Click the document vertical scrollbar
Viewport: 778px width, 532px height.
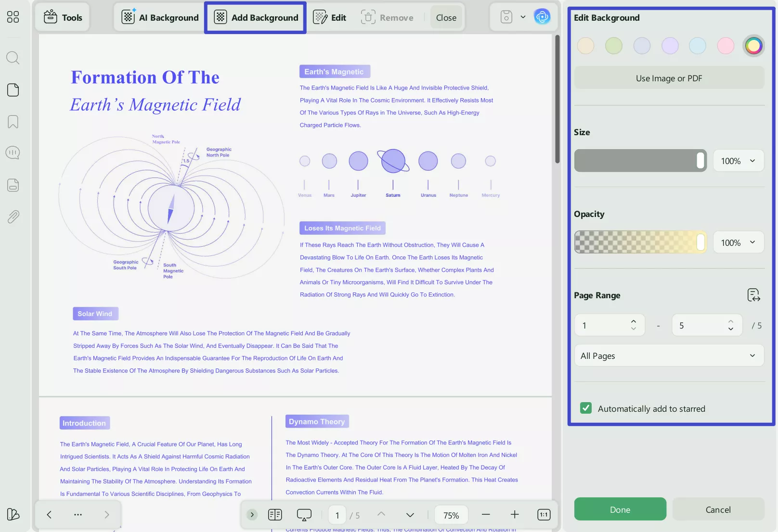coord(558,99)
